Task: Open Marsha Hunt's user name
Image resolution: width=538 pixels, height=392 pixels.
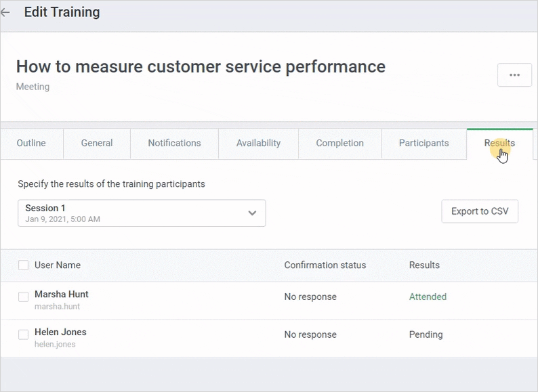Action: pos(62,295)
